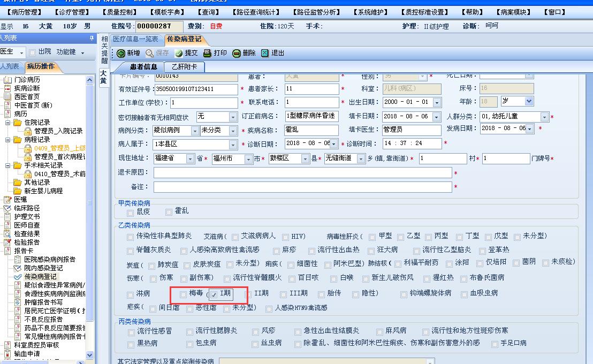Select the 新生婴儿病程 folder icon
Image resolution: width=593 pixels, height=364 pixels.
click(x=18, y=191)
